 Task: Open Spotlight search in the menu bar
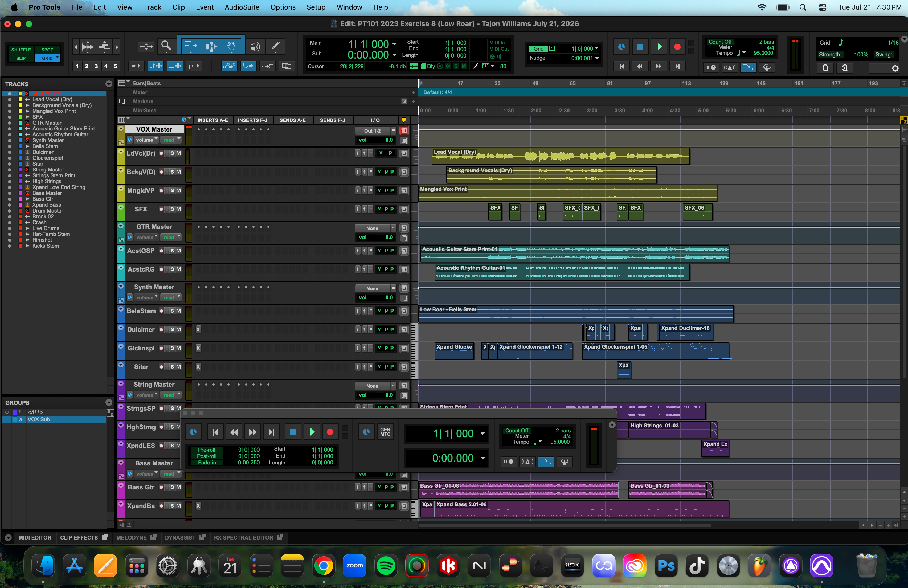click(x=803, y=7)
